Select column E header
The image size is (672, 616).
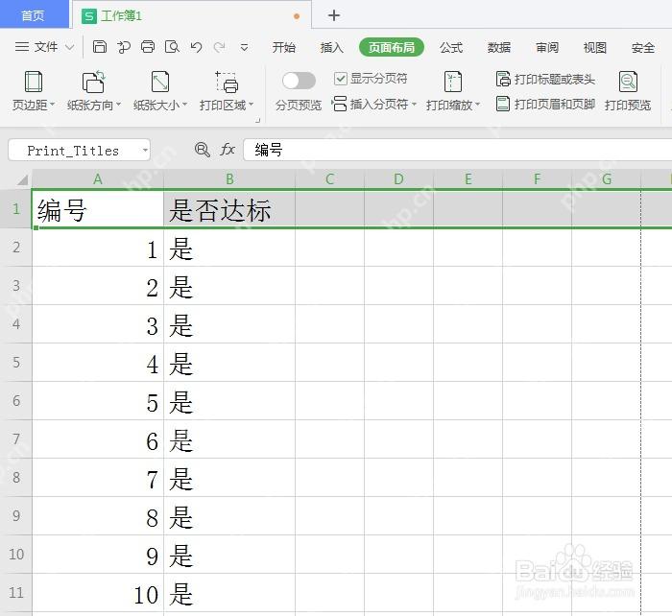coord(468,179)
